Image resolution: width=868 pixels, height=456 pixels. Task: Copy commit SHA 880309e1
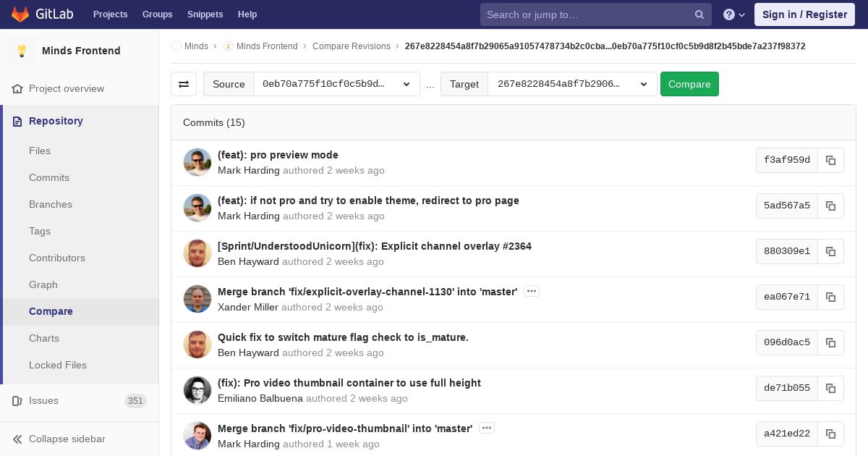[830, 251]
